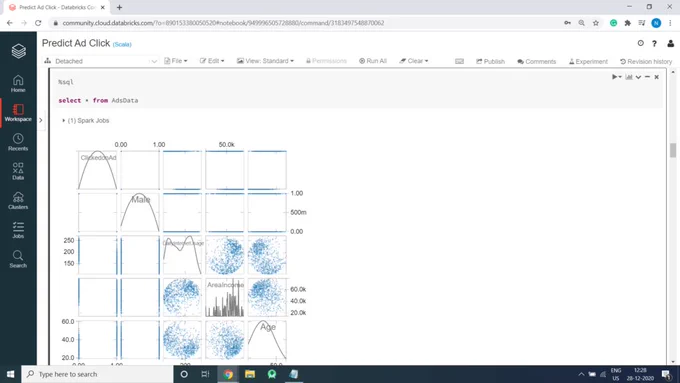Viewport: 680px width, 383px height.
Task: Click the Age density plot
Action: click(267, 340)
